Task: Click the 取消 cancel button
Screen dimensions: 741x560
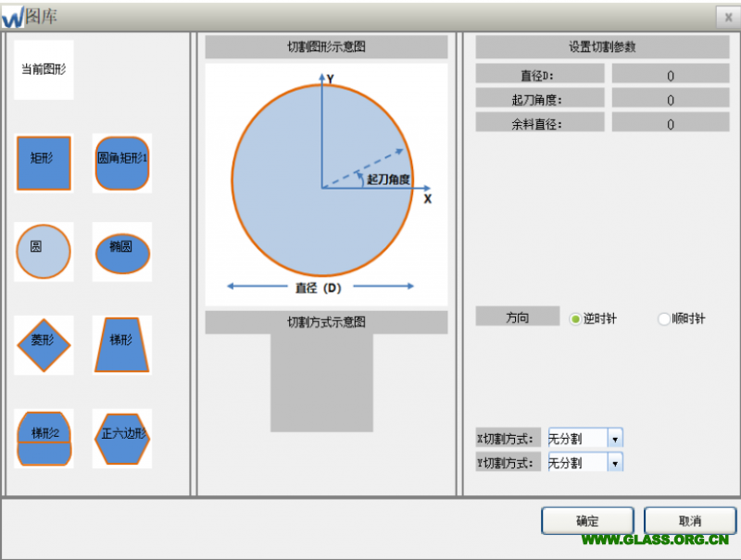Action: pos(689,520)
